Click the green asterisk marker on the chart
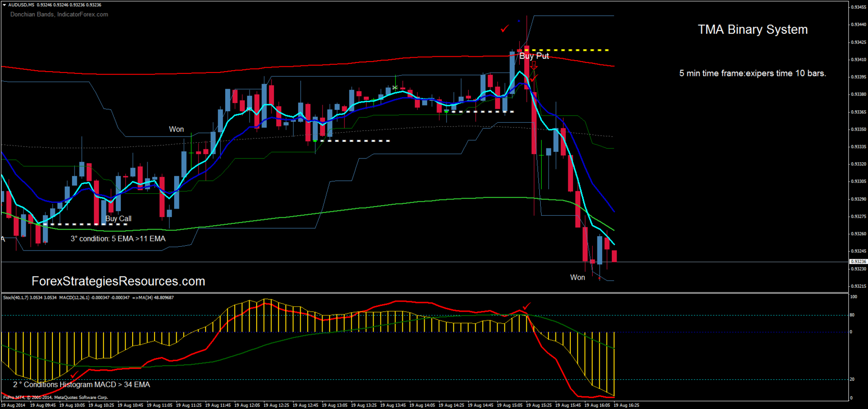The image size is (868, 409). pyautogui.click(x=395, y=87)
